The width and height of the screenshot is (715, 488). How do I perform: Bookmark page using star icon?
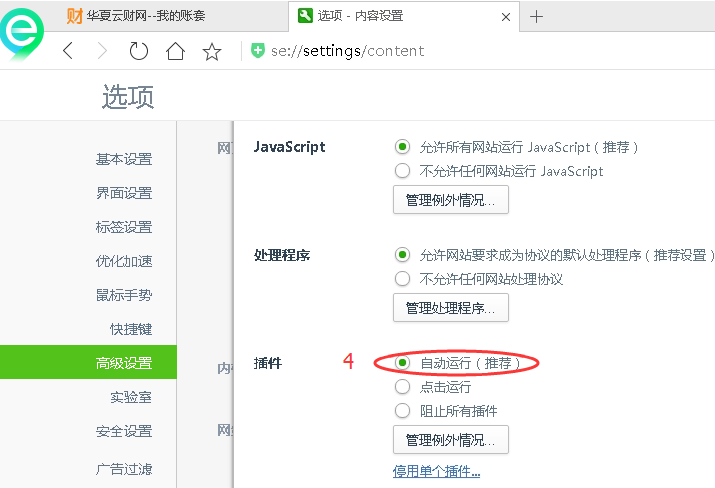pos(212,51)
